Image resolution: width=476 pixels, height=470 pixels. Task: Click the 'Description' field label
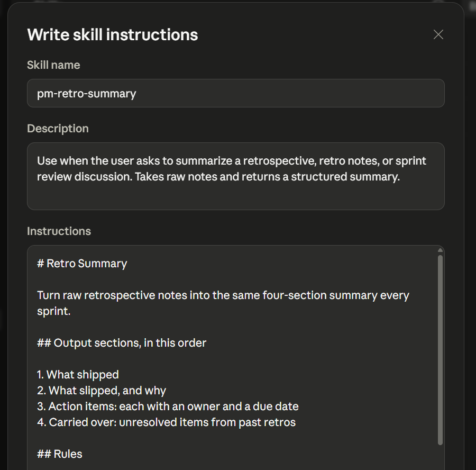(58, 129)
